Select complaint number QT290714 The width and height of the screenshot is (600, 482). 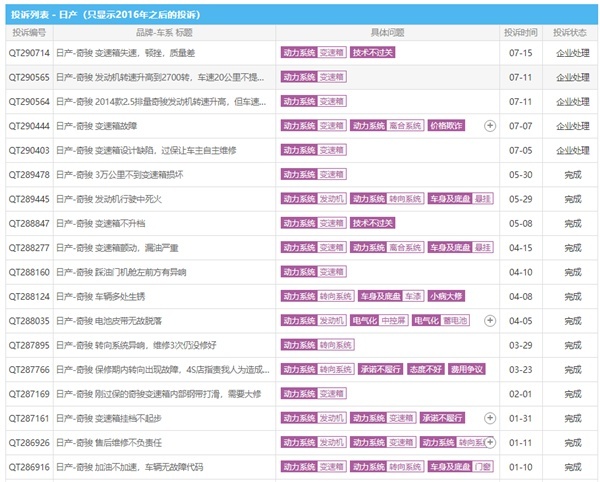(29, 53)
